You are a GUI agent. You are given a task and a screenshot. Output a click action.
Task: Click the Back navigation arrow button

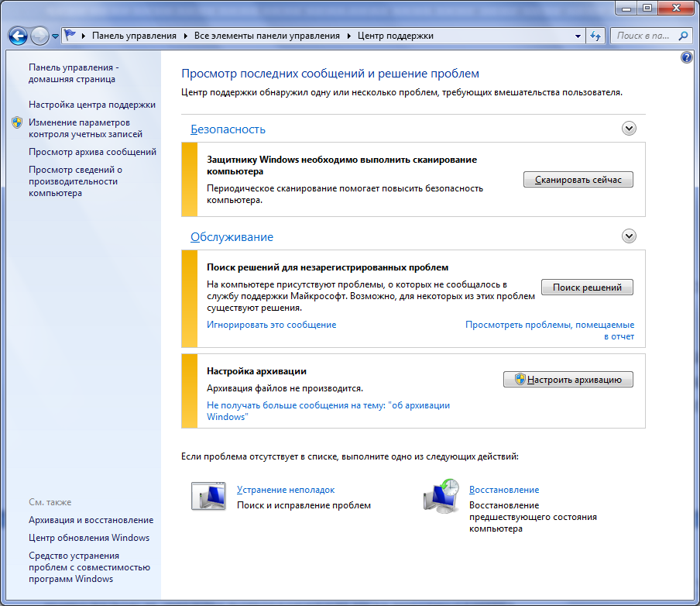pos(19,36)
